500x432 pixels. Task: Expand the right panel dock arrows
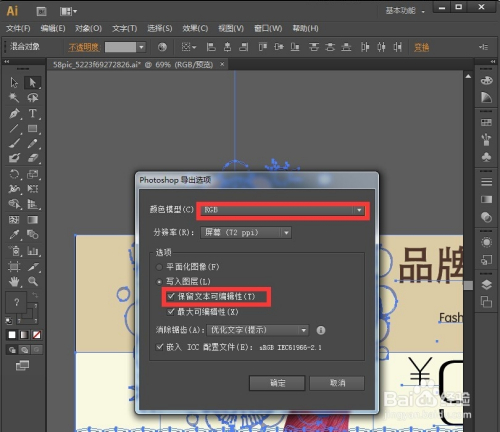[x=493, y=62]
